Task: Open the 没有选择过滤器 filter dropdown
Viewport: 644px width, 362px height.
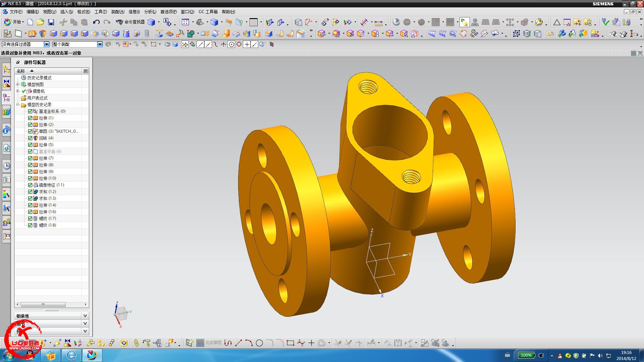Action: pos(47,44)
